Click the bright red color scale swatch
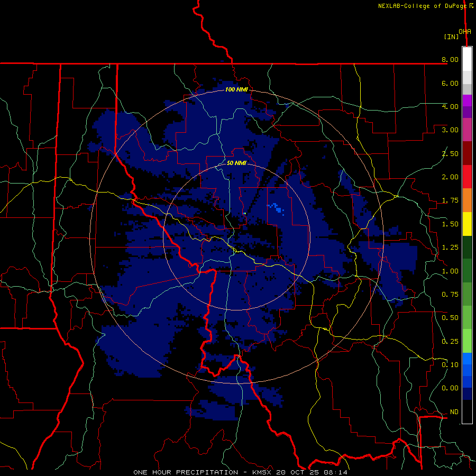 [467, 177]
